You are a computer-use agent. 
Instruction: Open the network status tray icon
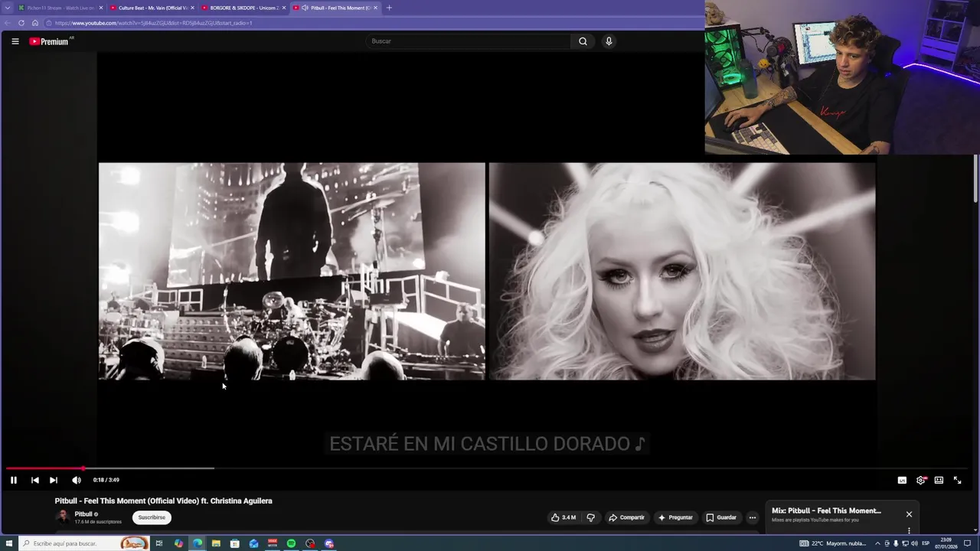click(x=905, y=543)
